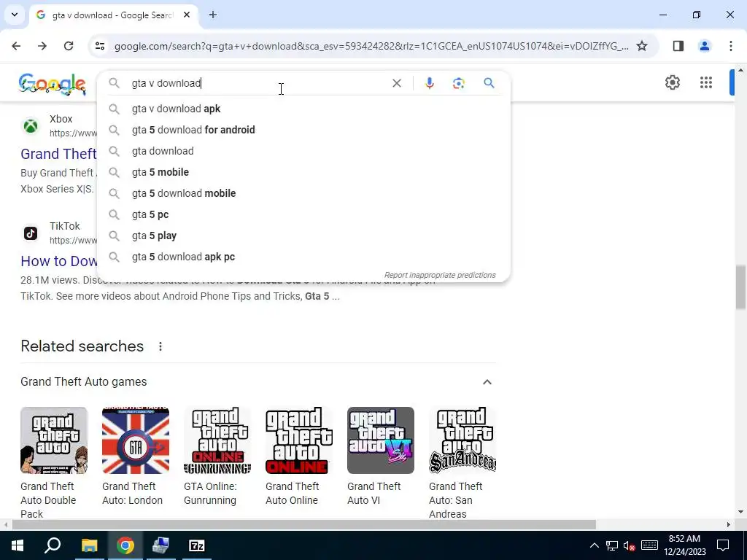The height and width of the screenshot is (560, 747).
Task: Open the taskbar clock and date
Action: (x=684, y=545)
